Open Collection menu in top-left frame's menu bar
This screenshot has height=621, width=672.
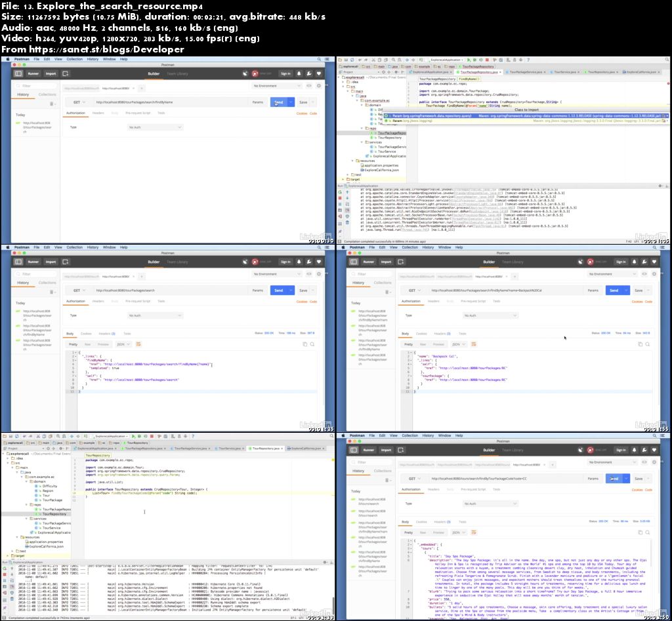point(75,59)
